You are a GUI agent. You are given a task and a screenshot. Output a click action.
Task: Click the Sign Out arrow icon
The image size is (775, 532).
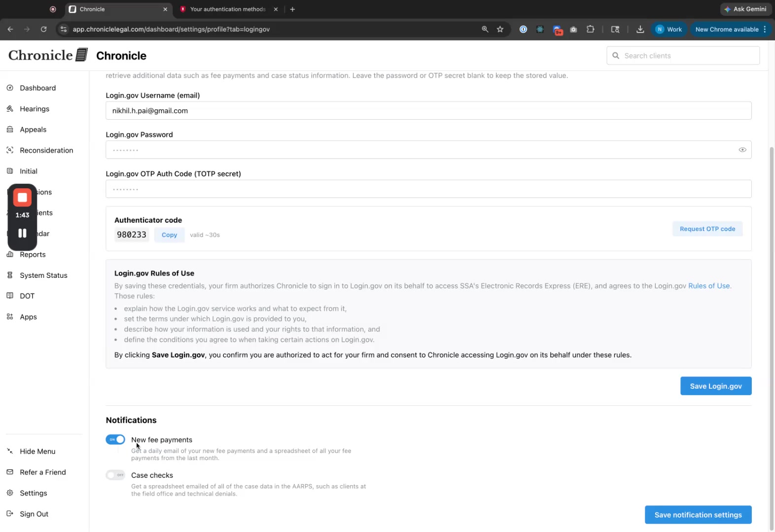click(10, 513)
